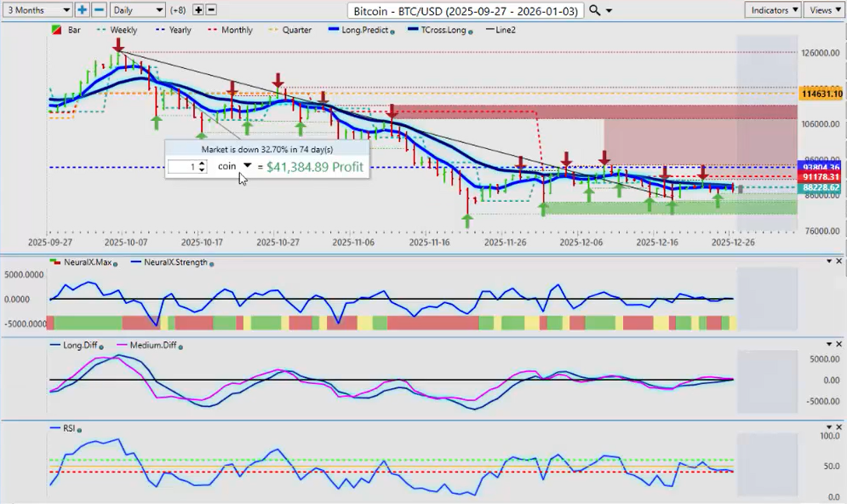
Task: Click the coin quantity input field
Action: (181, 167)
